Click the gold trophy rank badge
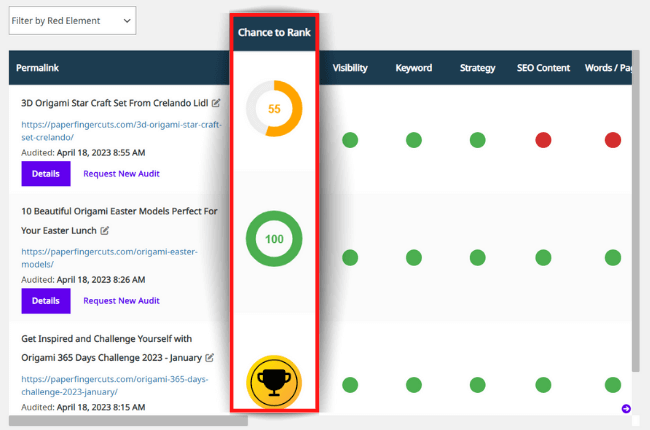The width and height of the screenshot is (650, 430). point(273,382)
